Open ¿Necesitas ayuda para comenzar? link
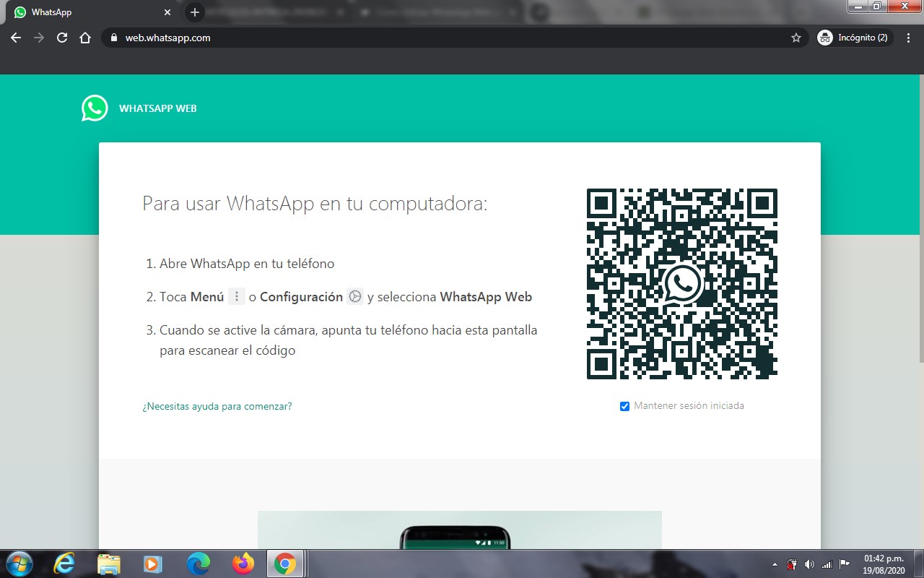 point(217,406)
